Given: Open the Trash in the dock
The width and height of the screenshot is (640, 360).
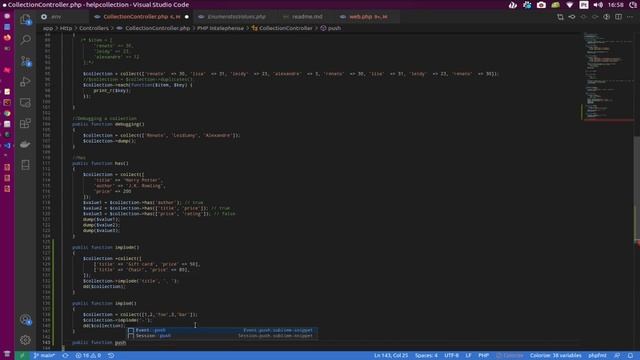Looking at the screenshot, I should pos(7,353).
